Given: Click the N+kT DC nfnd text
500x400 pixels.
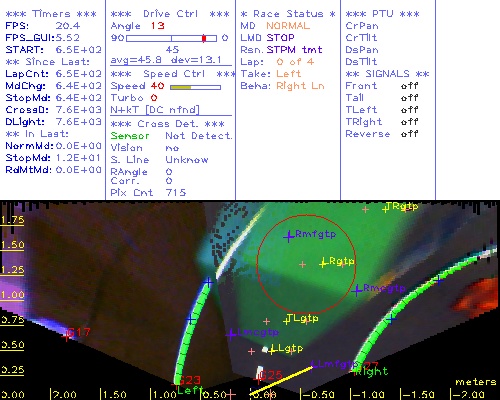Looking at the screenshot, I should (x=155, y=110).
